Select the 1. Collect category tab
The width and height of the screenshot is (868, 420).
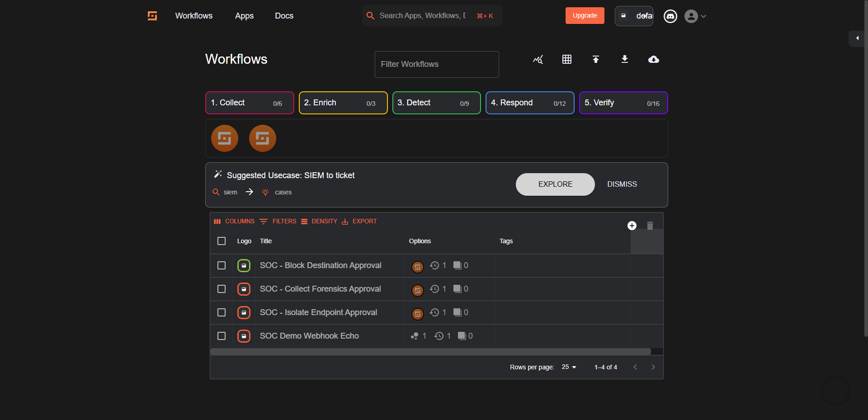tap(250, 103)
